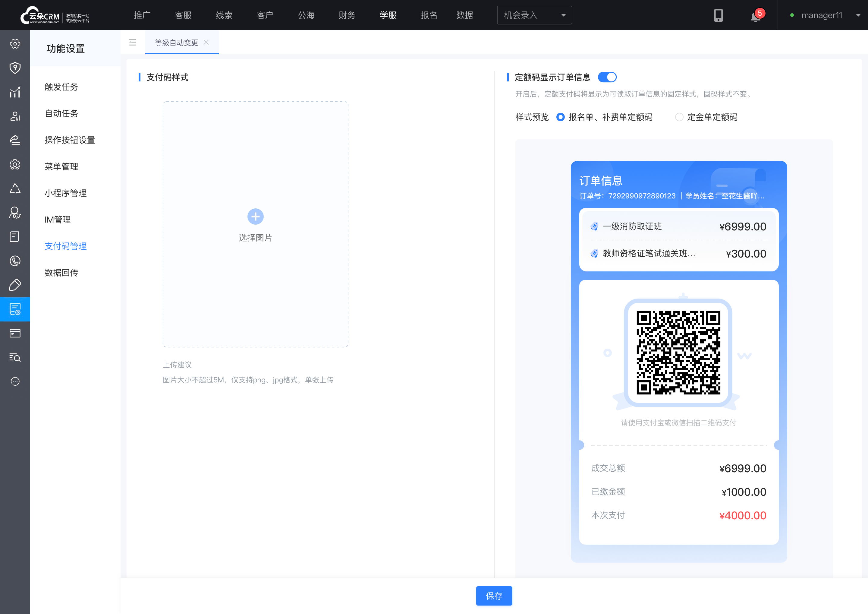Select 报名单、补费单定额码 radio button

tap(561, 118)
